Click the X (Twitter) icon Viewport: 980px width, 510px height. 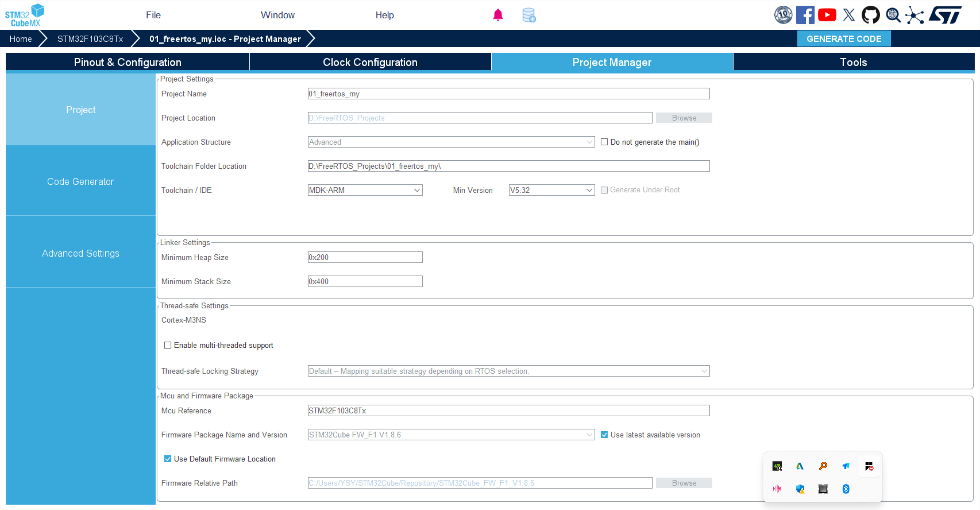[x=849, y=15]
